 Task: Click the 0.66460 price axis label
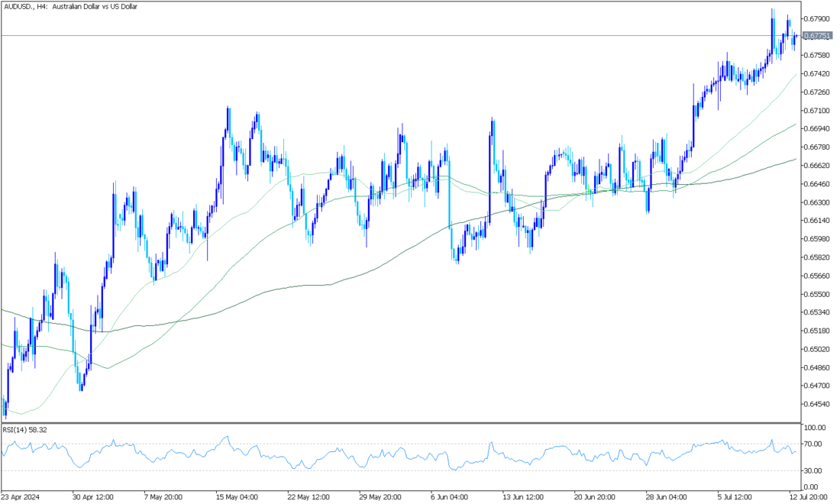[817, 184]
